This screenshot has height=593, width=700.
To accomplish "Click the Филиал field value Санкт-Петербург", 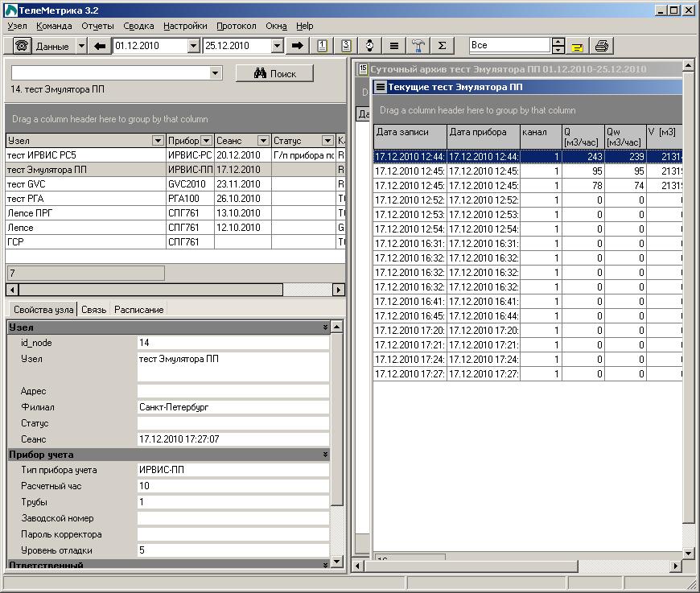I will click(173, 407).
